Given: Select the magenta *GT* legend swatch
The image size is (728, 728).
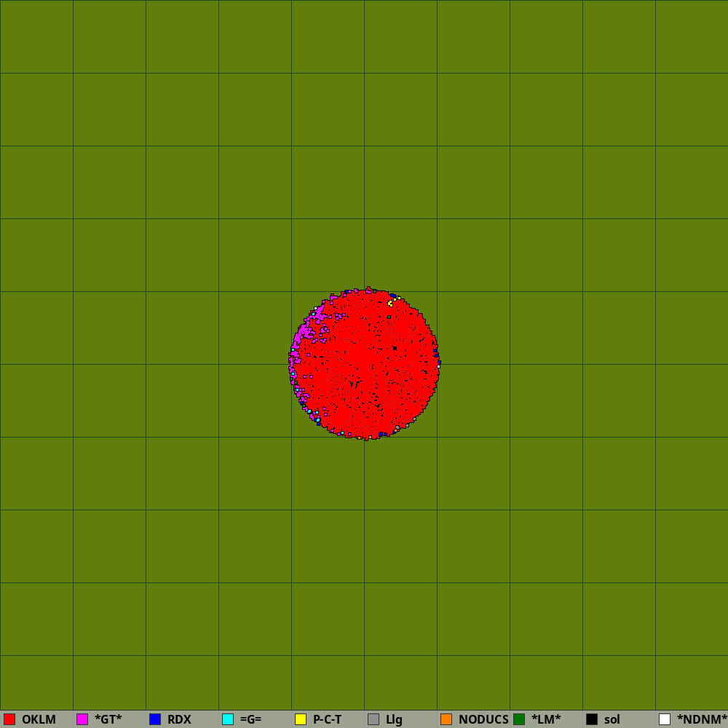Looking at the screenshot, I should (x=82, y=719).
